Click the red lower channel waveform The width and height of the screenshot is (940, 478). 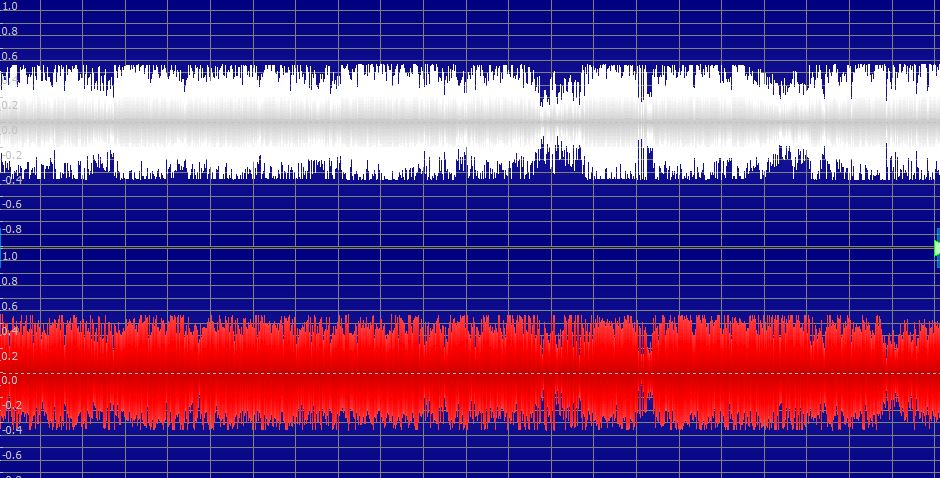click(x=470, y=372)
